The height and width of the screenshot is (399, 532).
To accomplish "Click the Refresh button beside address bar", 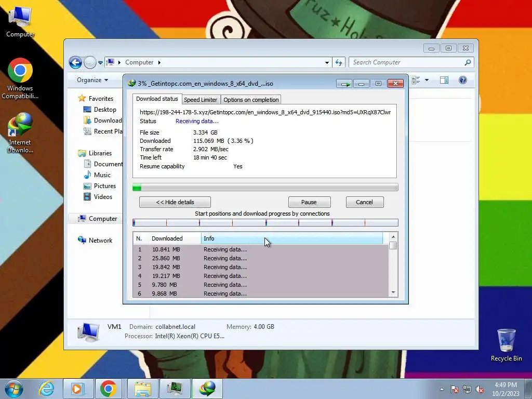I will 339,62.
